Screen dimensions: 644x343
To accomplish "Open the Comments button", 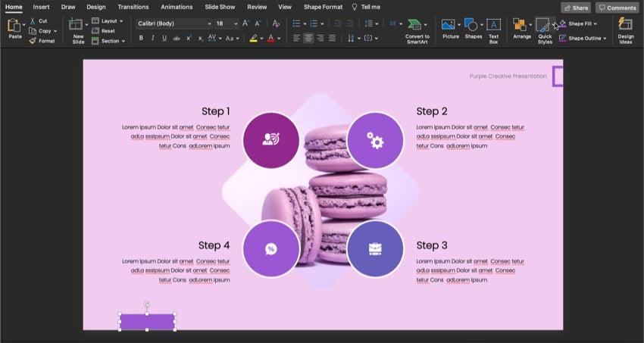I will (617, 8).
